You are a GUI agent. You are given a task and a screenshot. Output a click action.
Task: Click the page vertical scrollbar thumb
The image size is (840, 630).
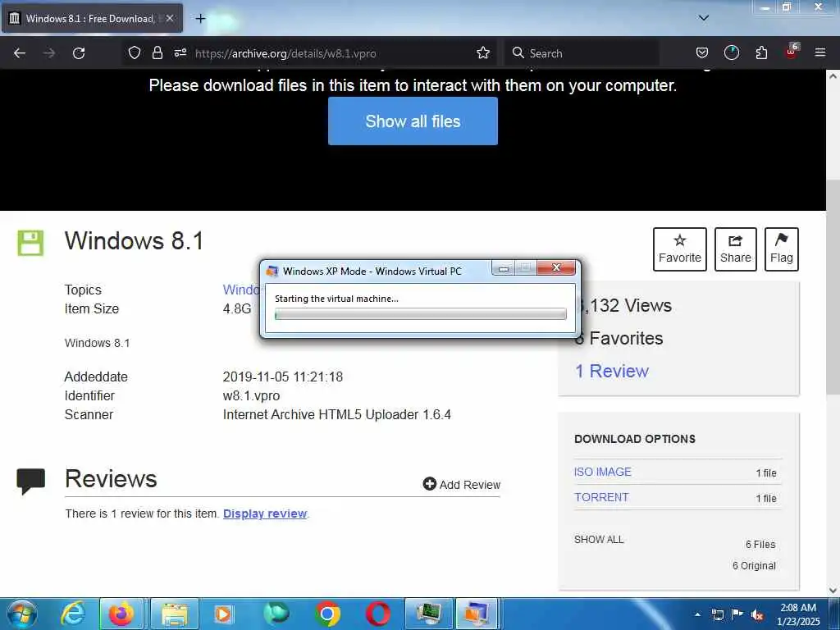pyautogui.click(x=833, y=286)
